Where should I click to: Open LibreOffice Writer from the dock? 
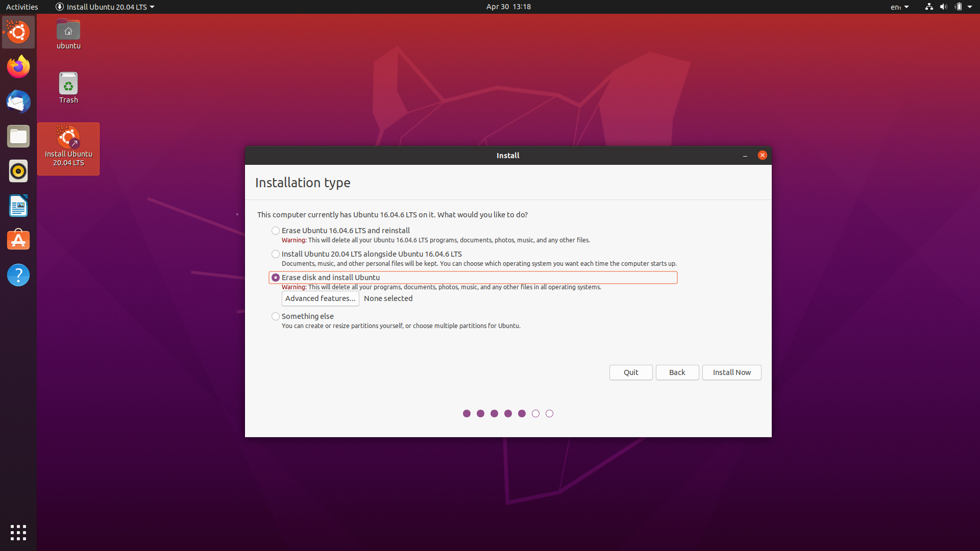18,206
